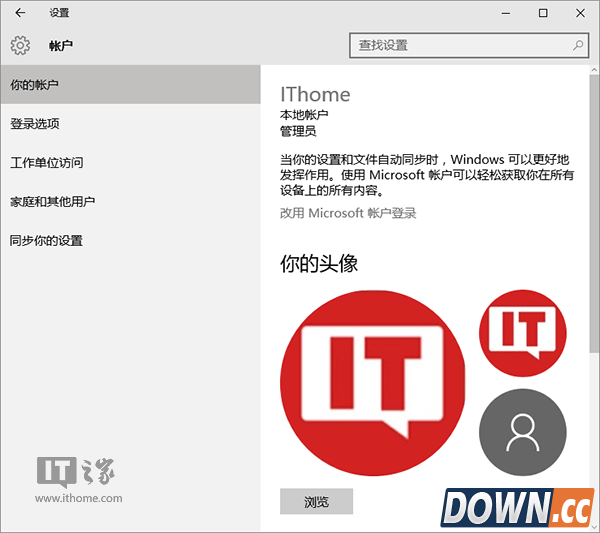The width and height of the screenshot is (600, 533).
Task: Maximize the settings window
Action: 543,13
